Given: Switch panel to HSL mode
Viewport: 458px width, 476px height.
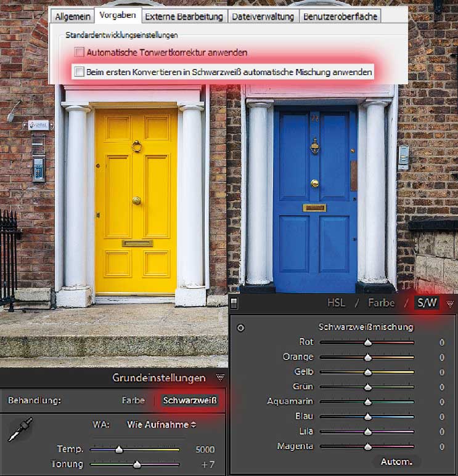Looking at the screenshot, I should 336,303.
